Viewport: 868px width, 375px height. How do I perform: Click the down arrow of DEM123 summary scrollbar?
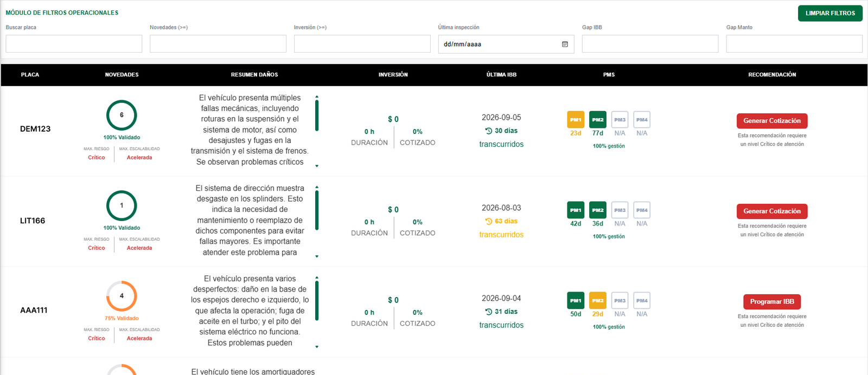pos(317,166)
